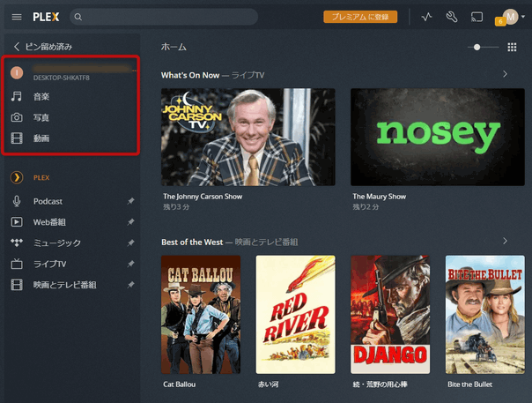Click the プレミアムに登録 button
The width and height of the screenshot is (532, 403).
coord(360,17)
